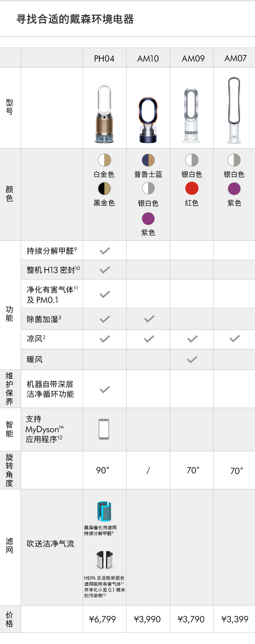
Task: Click the MyDyson app phone icon
Action: [104, 429]
